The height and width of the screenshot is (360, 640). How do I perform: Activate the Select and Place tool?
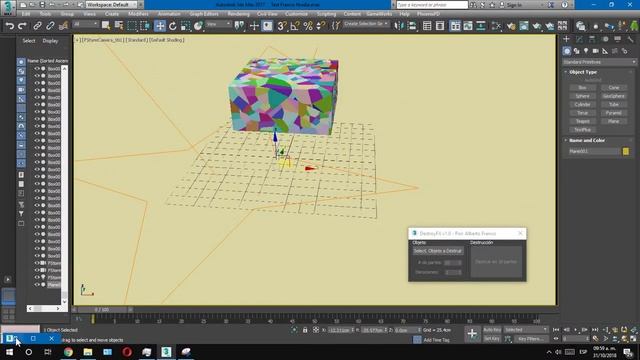tap(198, 26)
